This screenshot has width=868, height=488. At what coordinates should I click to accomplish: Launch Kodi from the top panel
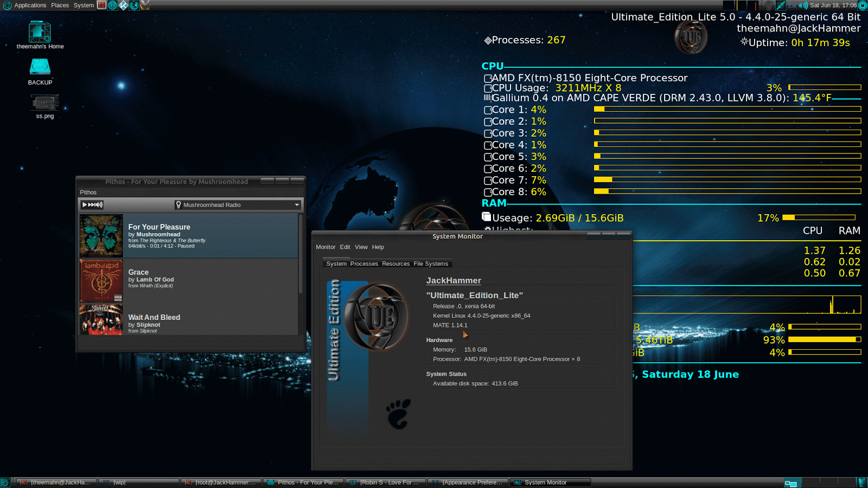click(124, 5)
